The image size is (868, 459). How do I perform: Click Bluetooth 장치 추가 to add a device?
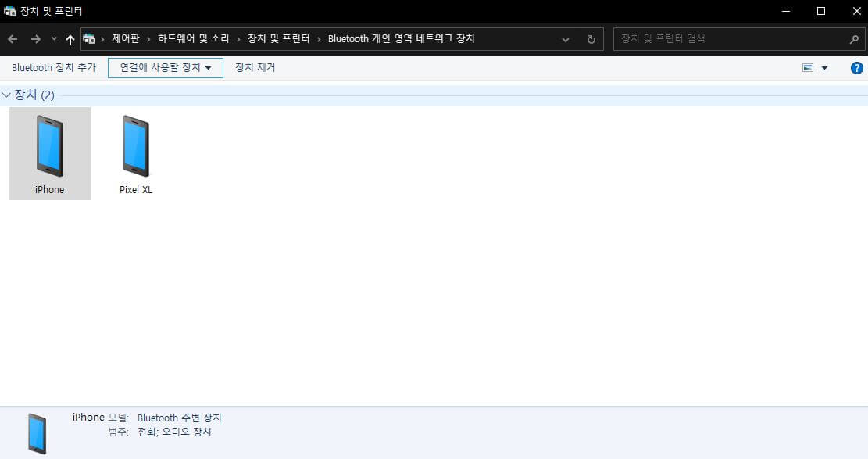[52, 67]
